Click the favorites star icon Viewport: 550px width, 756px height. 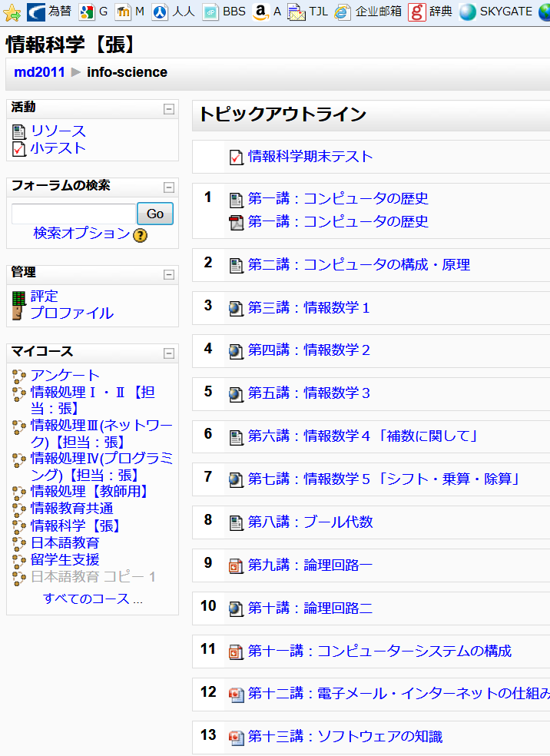pyautogui.click(x=12, y=12)
